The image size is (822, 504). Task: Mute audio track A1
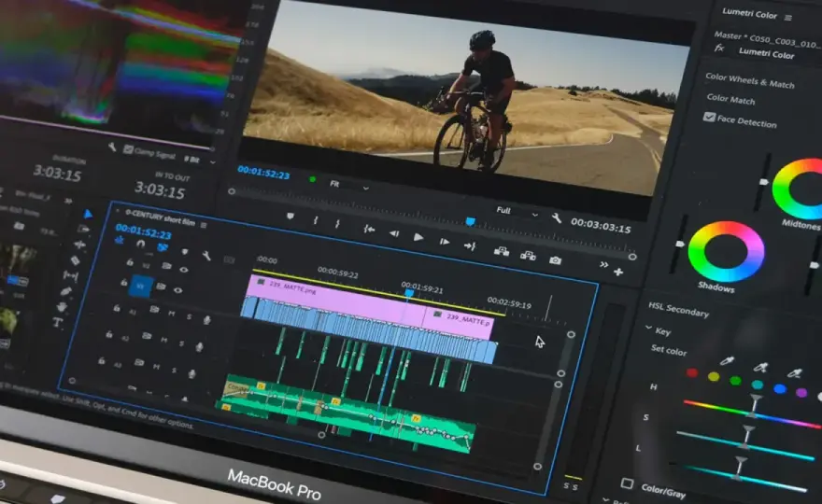point(172,314)
